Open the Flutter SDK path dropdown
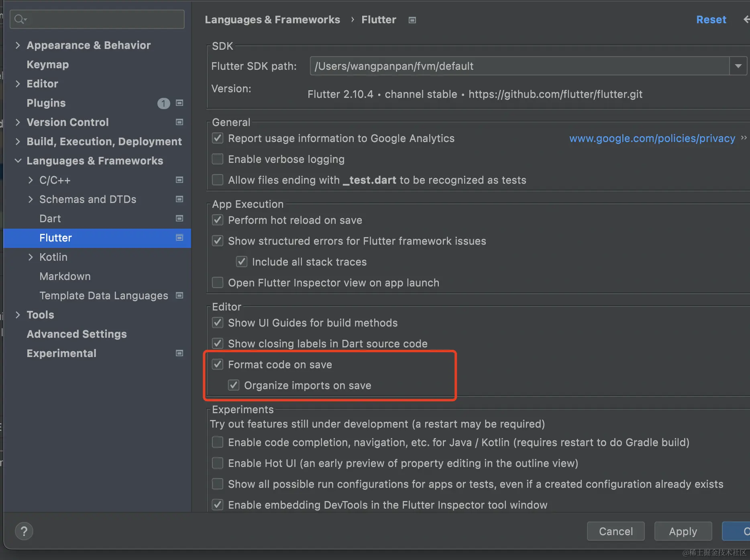Screen dimensions: 750x560 pyautogui.click(x=738, y=66)
